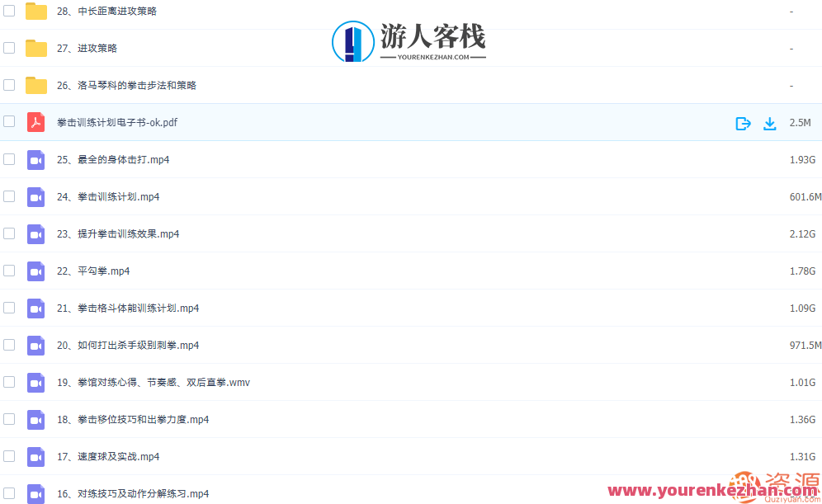Click the video icon for 17、速度球及实战.mp4
The height and width of the screenshot is (504, 822).
pos(35,456)
